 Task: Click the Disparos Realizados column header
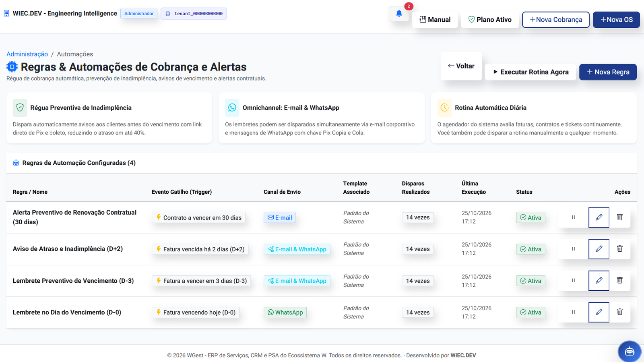click(x=416, y=188)
